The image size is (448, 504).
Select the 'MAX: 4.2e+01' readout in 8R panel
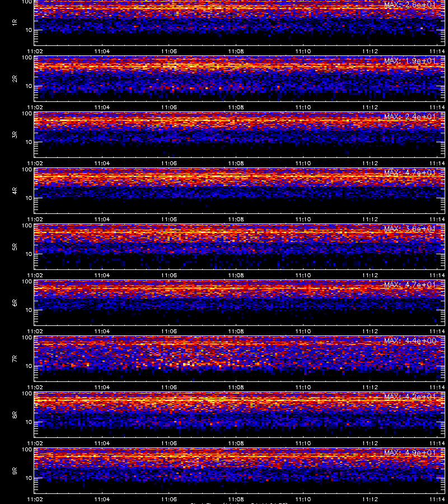coord(410,396)
